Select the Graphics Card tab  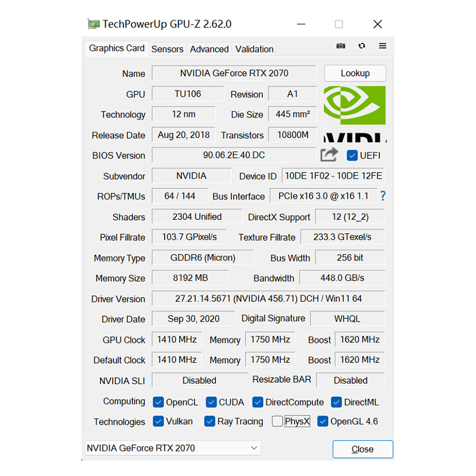[x=117, y=48]
